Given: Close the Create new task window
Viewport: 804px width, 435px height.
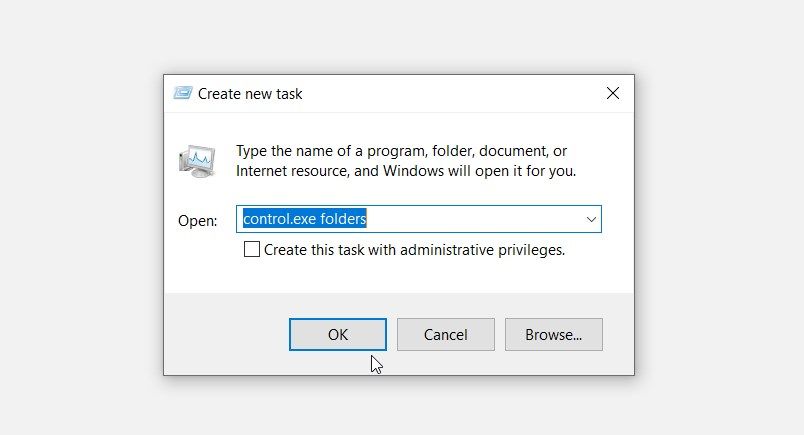Looking at the screenshot, I should (613, 93).
